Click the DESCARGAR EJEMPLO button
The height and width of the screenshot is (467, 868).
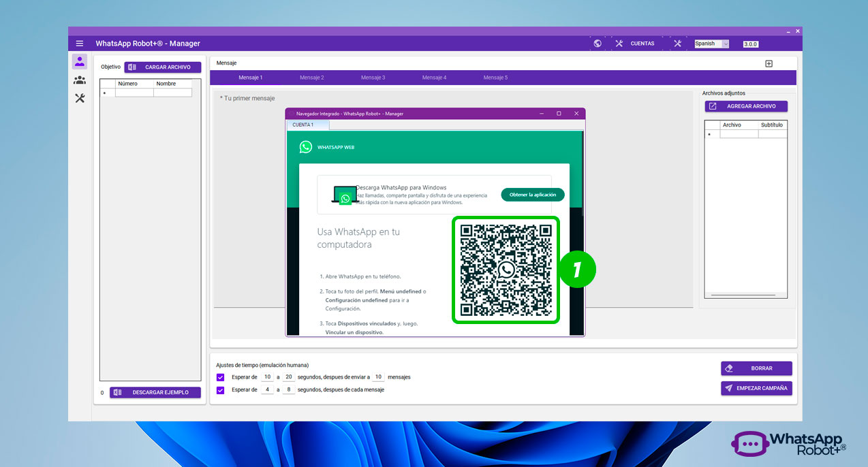(x=155, y=392)
